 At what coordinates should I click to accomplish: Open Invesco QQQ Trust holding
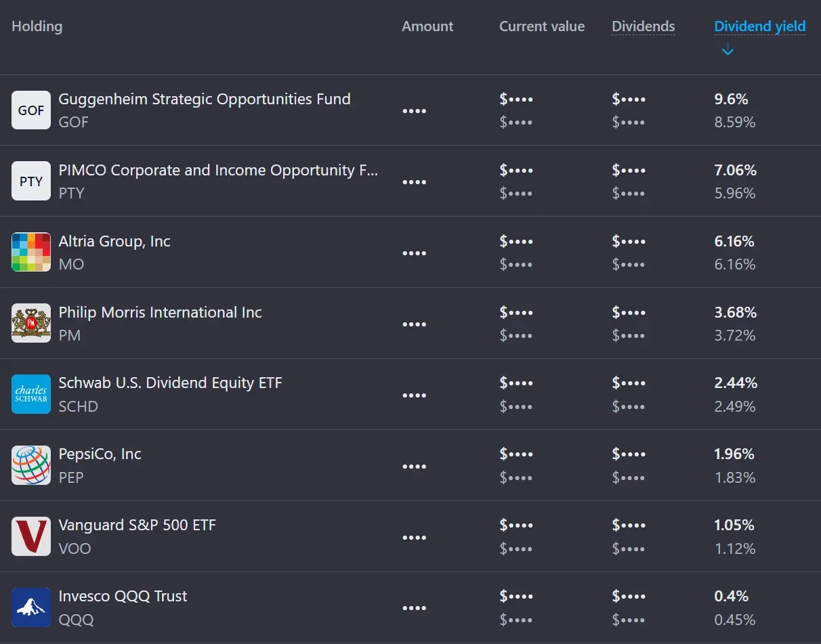pos(123,596)
